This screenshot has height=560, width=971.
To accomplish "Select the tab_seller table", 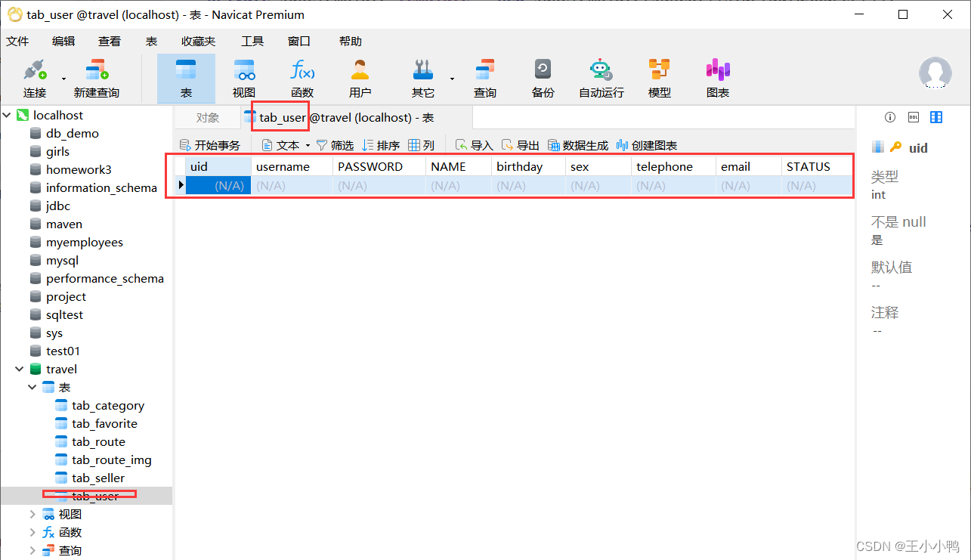I will coord(98,478).
